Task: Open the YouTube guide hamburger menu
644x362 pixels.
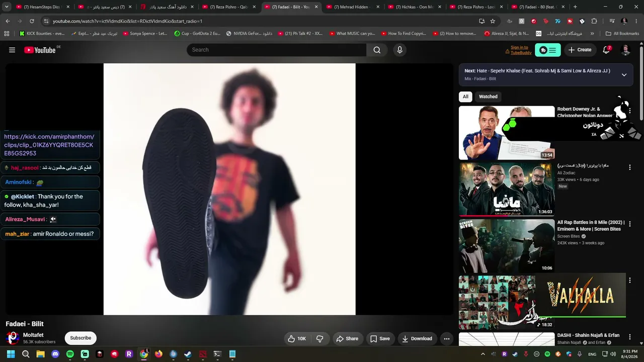Action: pyautogui.click(x=12, y=50)
